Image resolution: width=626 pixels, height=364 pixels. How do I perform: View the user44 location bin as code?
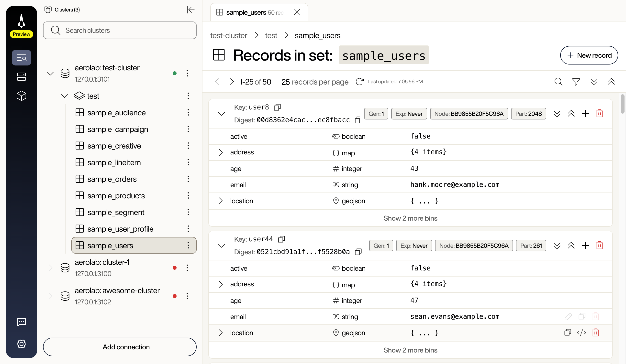click(x=581, y=332)
